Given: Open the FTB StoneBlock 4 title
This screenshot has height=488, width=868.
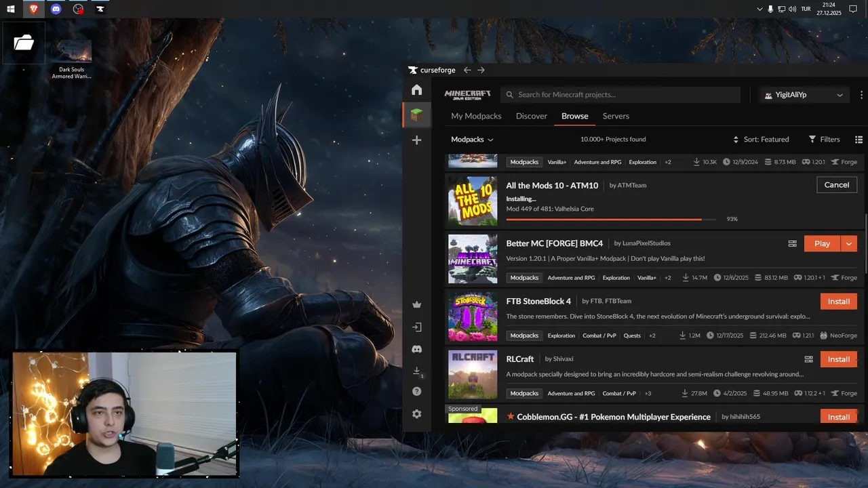Looking at the screenshot, I should (538, 301).
